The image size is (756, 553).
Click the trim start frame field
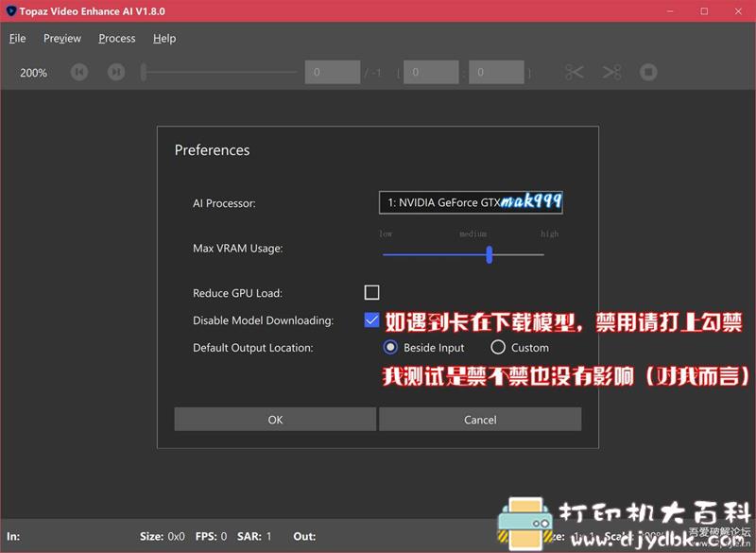click(x=431, y=73)
